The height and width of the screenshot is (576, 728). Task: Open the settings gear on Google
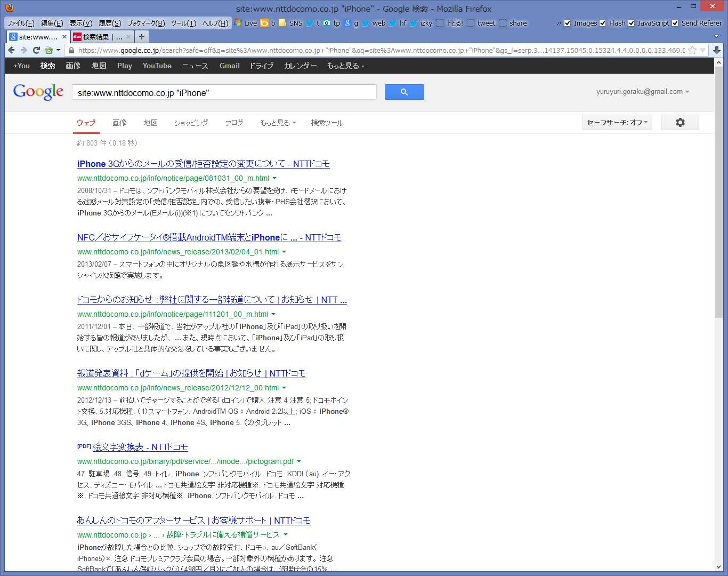click(x=680, y=122)
